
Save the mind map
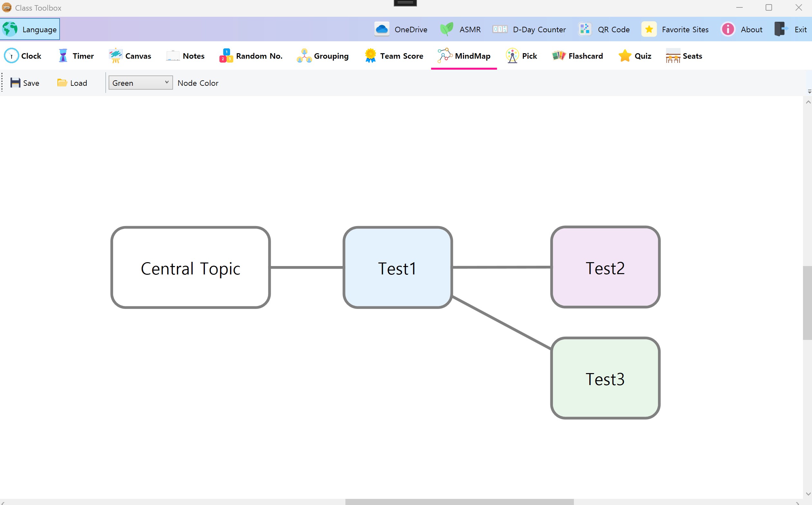[25, 83]
